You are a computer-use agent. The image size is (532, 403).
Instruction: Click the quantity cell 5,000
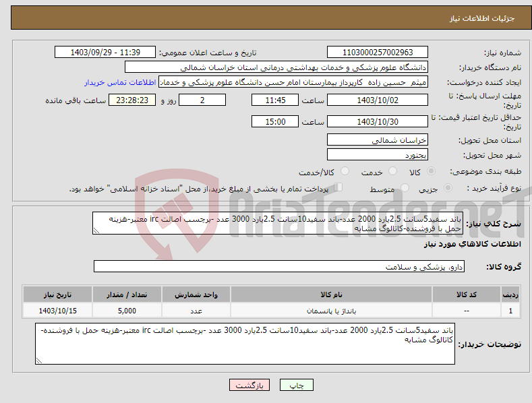click(127, 311)
